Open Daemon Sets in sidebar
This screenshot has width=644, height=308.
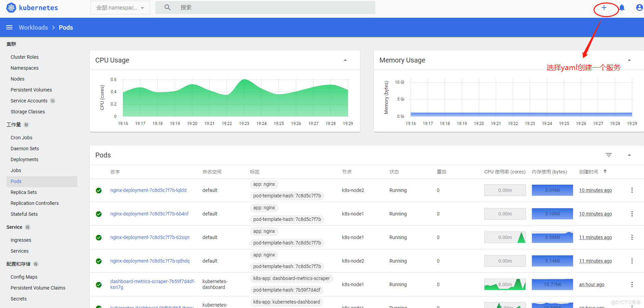click(25, 149)
